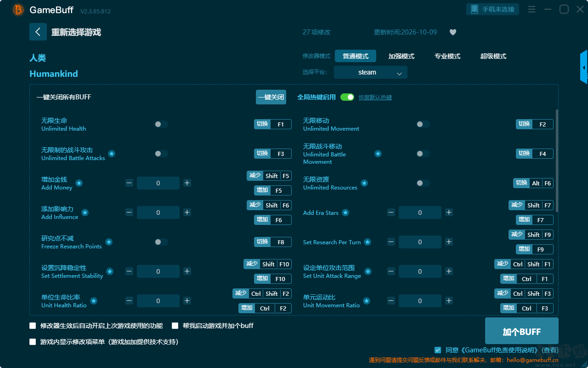Click the 加个BUFF button
Image resolution: width=588 pixels, height=368 pixels.
click(522, 331)
